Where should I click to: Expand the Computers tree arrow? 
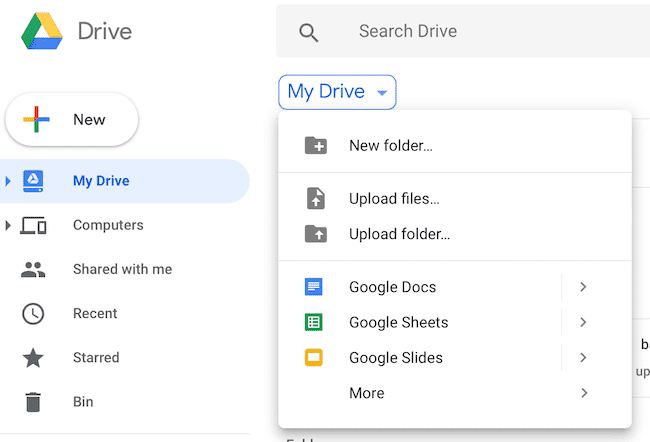(7, 225)
